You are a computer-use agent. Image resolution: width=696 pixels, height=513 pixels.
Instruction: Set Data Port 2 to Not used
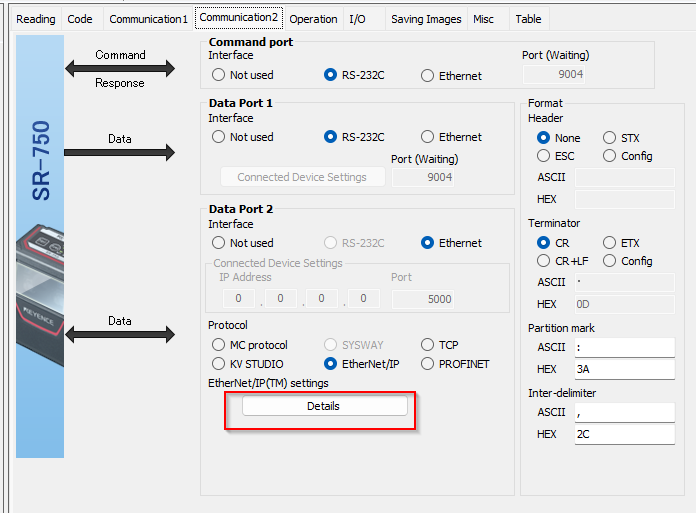(x=243, y=243)
